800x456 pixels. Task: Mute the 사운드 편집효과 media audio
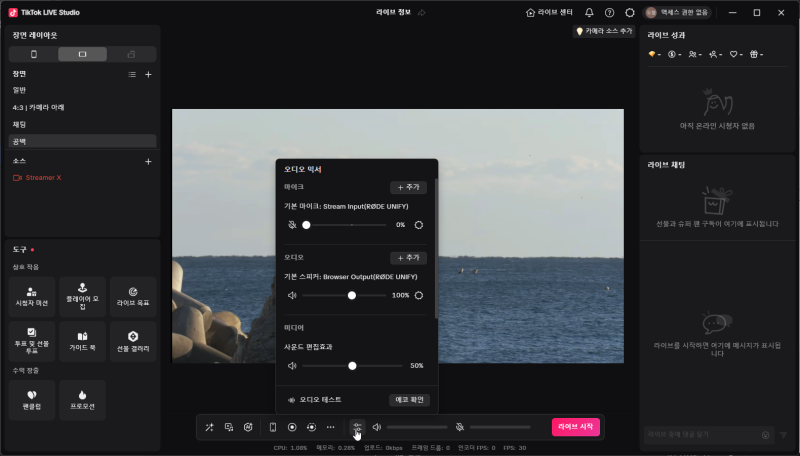coord(292,366)
